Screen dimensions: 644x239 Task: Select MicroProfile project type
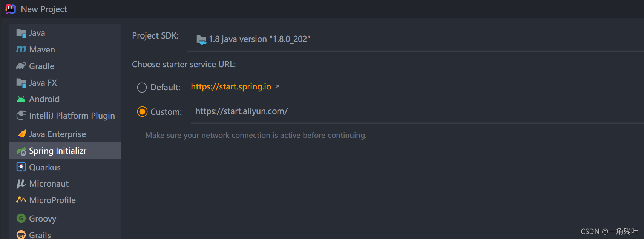[65, 200]
